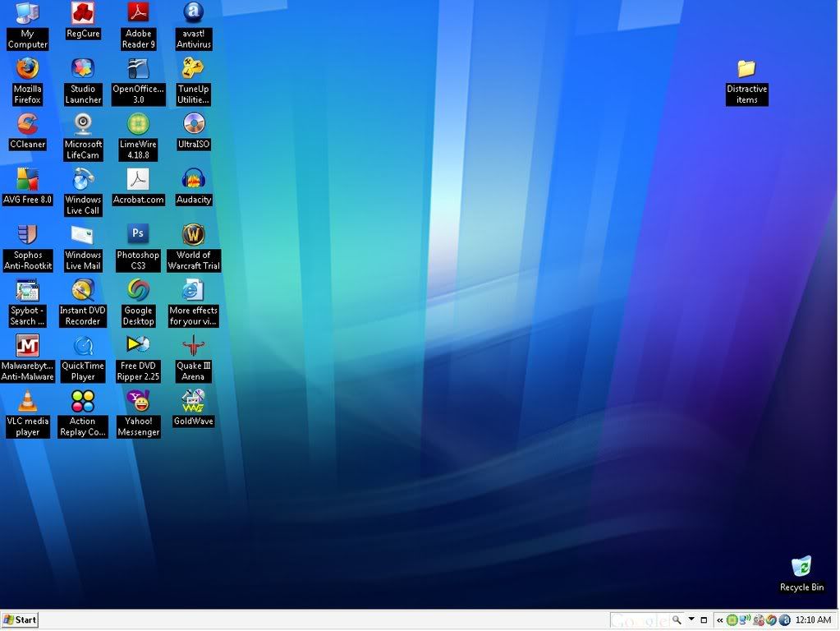
Task: Click the More effects for your video icon
Action: (x=194, y=303)
